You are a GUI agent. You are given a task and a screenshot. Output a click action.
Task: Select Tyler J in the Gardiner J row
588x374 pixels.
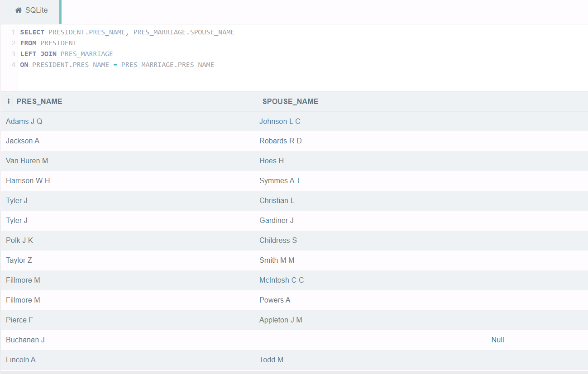128,221
